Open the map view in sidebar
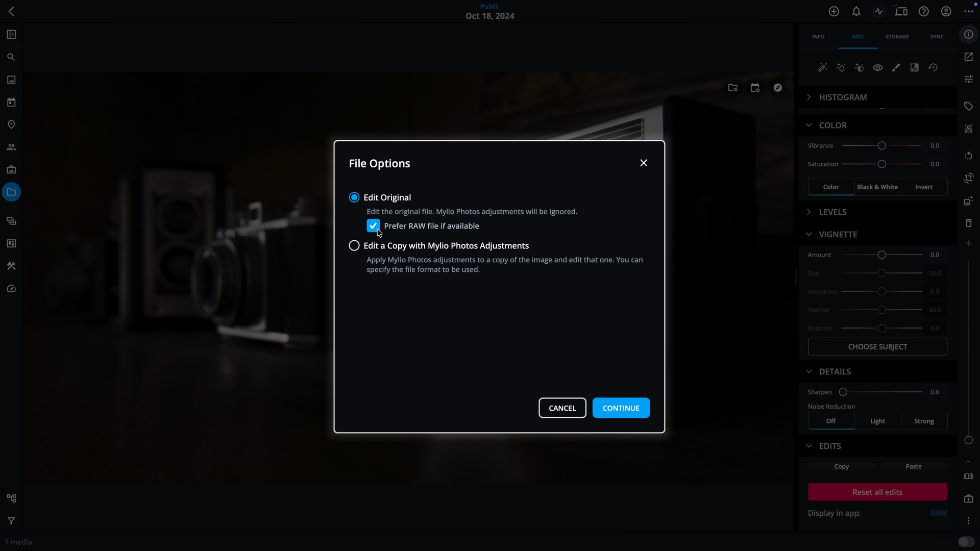Image resolution: width=980 pixels, height=551 pixels. click(x=11, y=124)
